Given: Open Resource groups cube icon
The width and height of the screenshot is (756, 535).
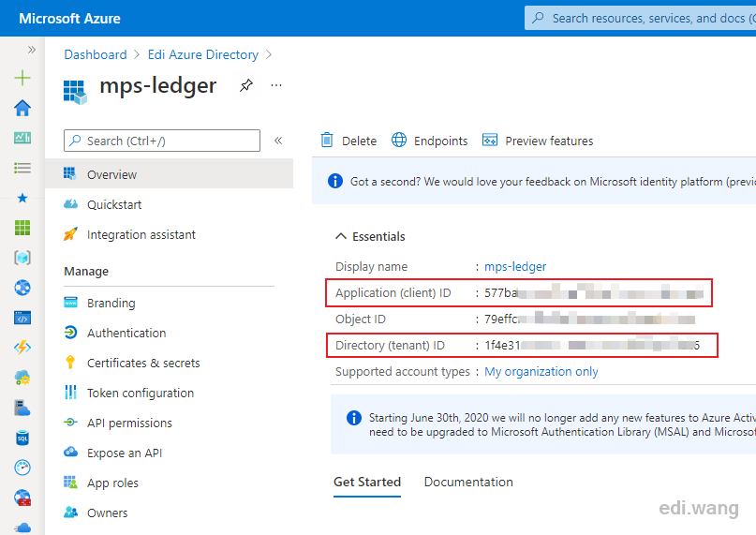Looking at the screenshot, I should [x=22, y=258].
